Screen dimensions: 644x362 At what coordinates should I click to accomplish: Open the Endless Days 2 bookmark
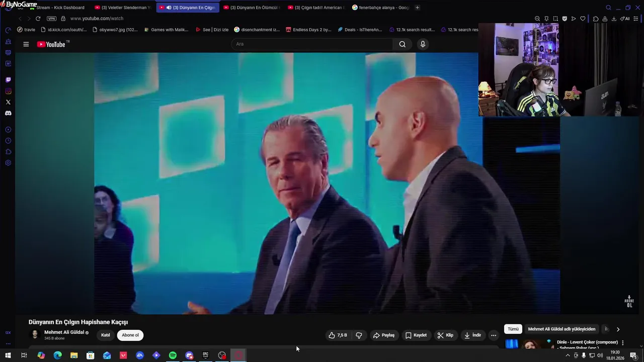click(x=308, y=30)
